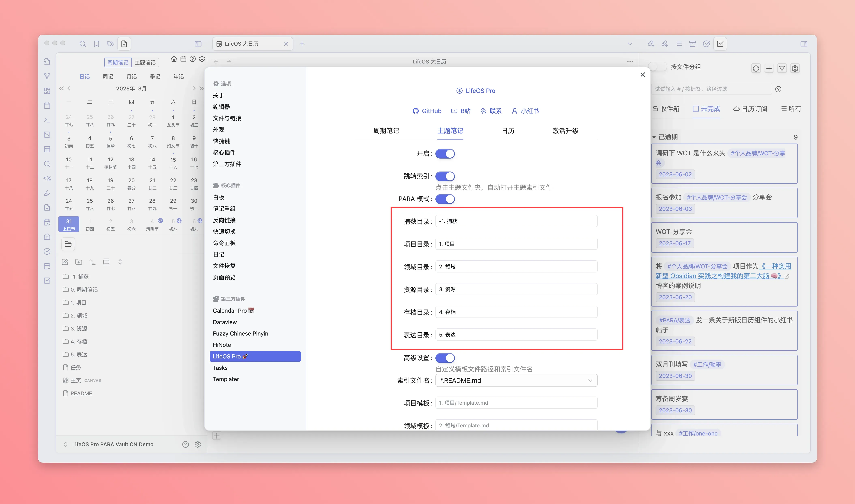
Task: Click the refresh icon in task panel
Action: pos(756,68)
